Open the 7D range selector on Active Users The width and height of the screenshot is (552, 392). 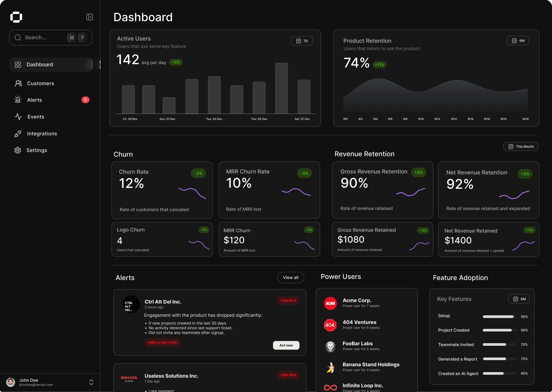point(302,41)
